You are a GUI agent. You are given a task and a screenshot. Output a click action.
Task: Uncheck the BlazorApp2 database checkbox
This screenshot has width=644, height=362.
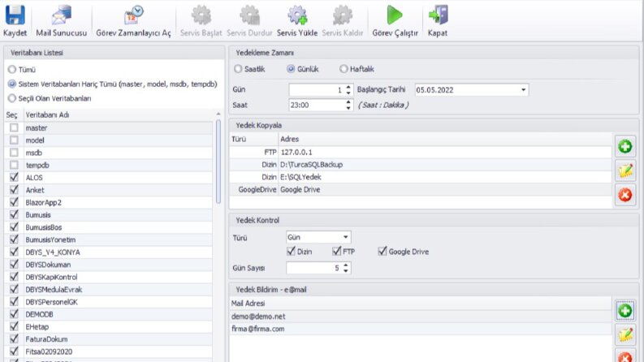tap(14, 202)
